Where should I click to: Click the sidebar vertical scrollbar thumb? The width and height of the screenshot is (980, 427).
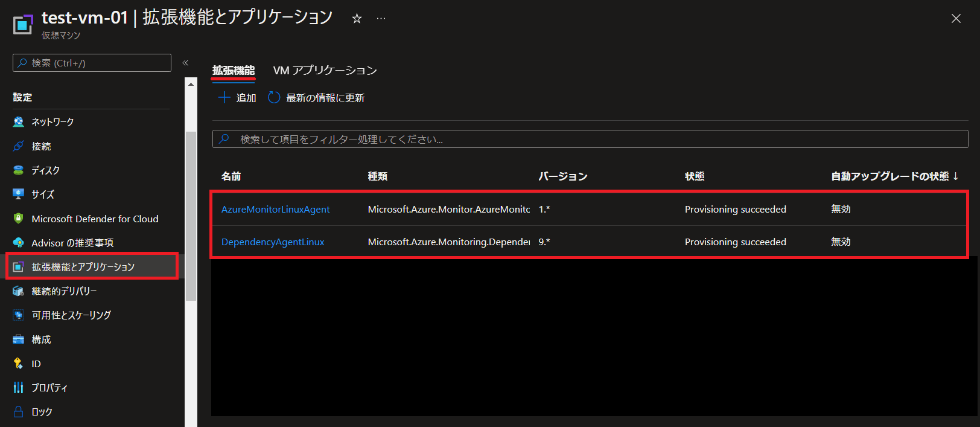191,216
